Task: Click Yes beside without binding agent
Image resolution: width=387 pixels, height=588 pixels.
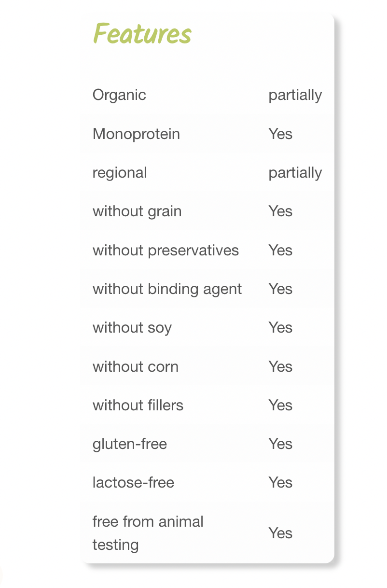Action: (x=280, y=289)
